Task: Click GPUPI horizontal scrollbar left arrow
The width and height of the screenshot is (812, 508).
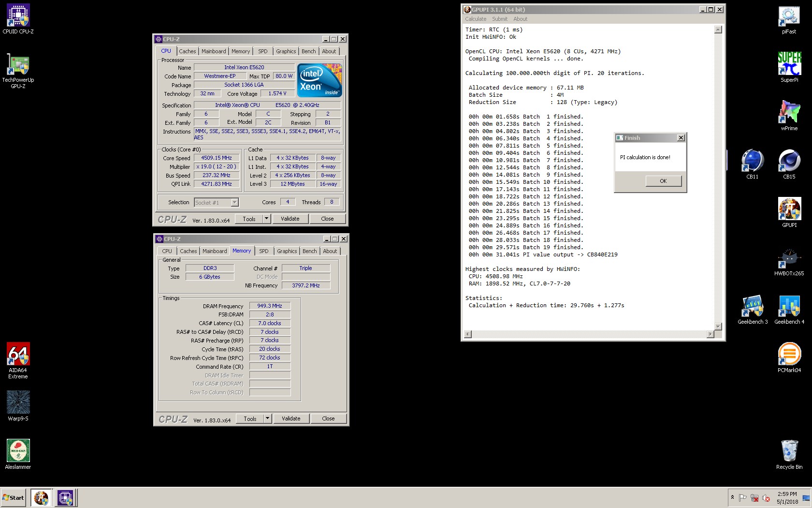Action: click(x=468, y=334)
